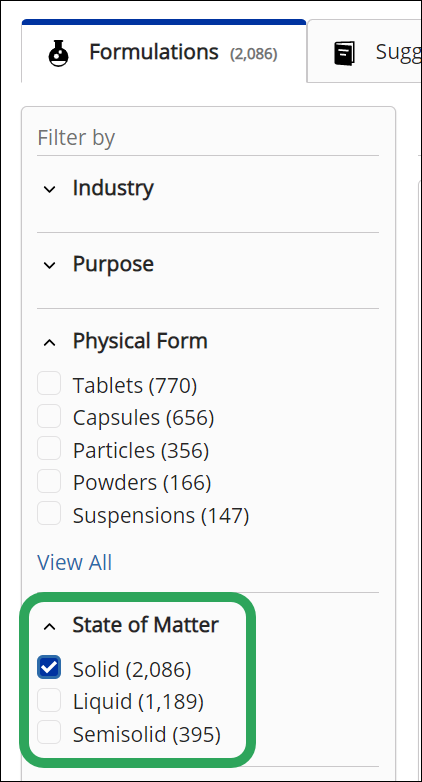
Task: Open View All physical forms link
Action: (x=75, y=562)
